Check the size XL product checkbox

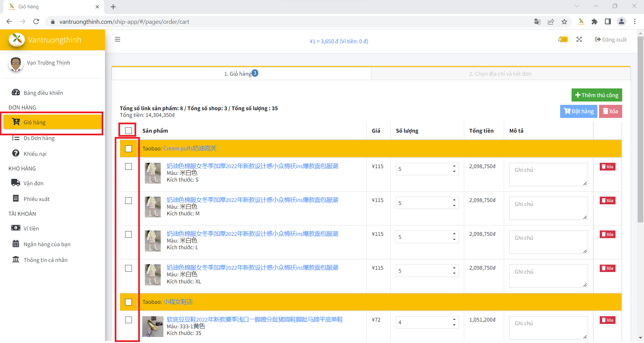(128, 268)
